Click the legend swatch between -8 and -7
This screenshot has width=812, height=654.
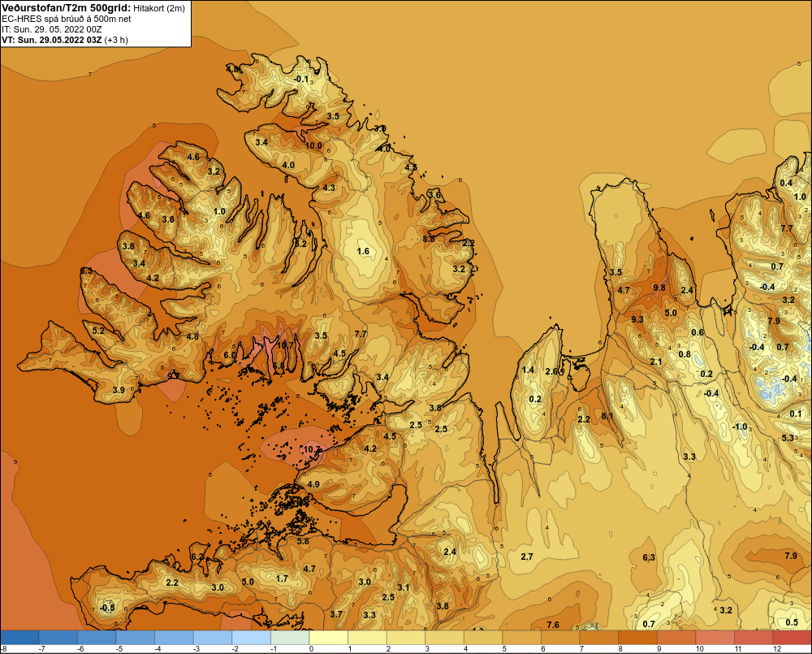pos(19,638)
